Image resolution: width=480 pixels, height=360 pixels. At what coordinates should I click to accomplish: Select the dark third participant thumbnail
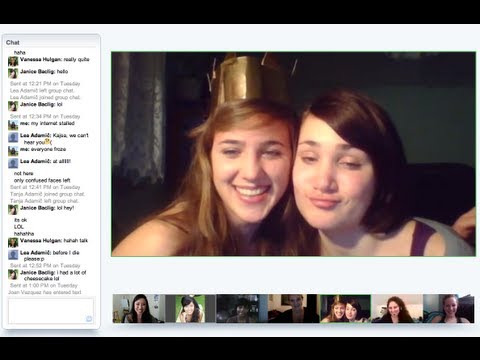point(242,308)
